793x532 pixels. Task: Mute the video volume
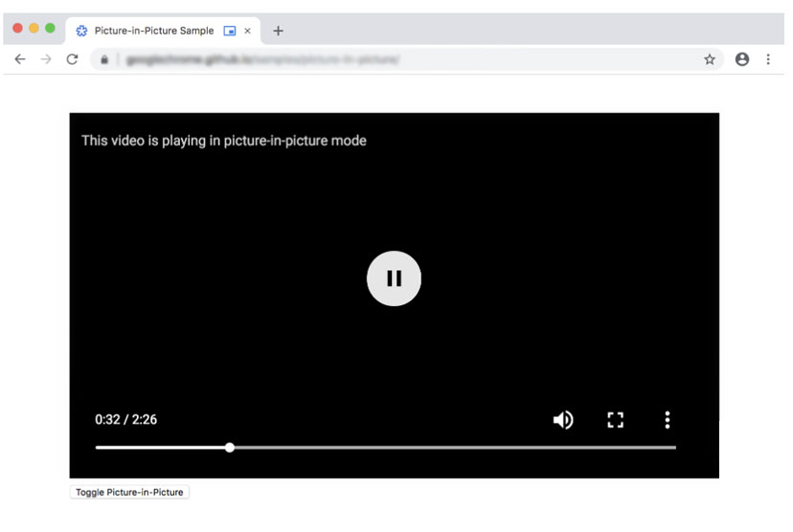563,420
